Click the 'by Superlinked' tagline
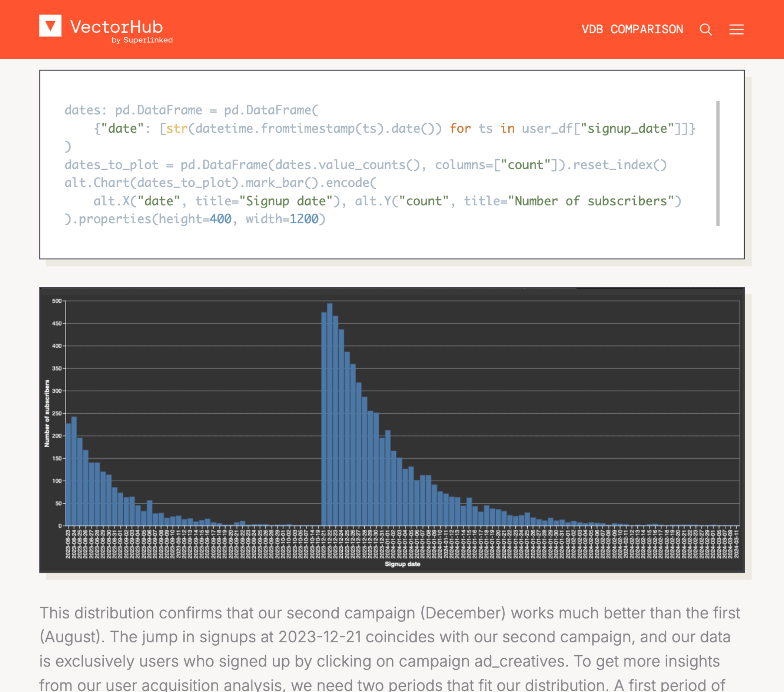Viewport: 784px width, 692px height. tap(142, 40)
